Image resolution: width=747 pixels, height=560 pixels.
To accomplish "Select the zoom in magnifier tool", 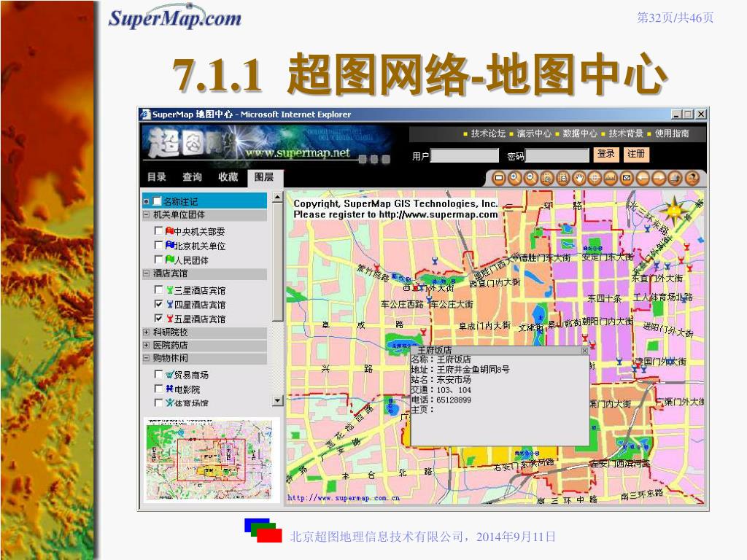I will (514, 179).
